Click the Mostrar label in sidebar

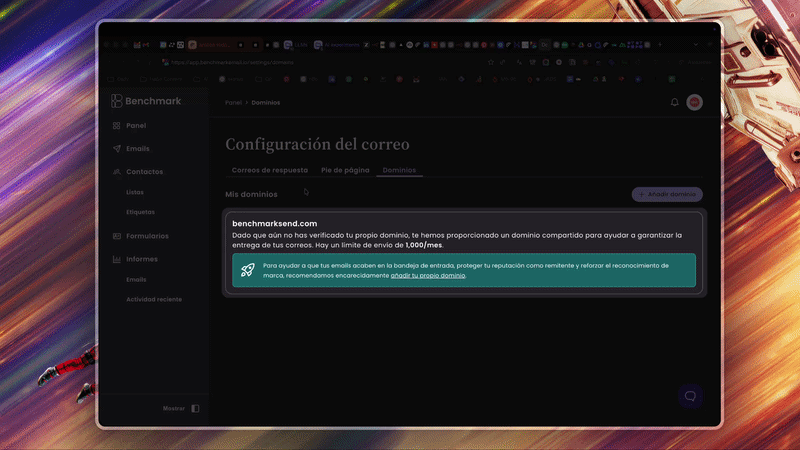[173, 409]
